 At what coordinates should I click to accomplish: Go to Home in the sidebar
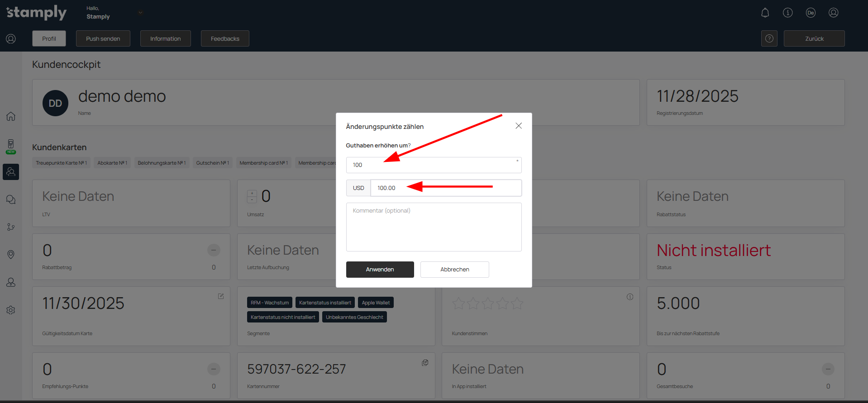point(11,116)
